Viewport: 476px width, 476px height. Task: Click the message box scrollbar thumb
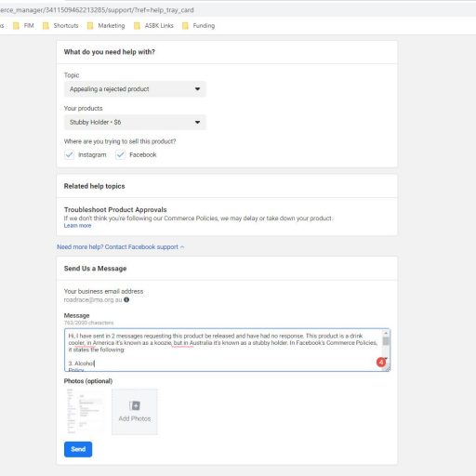(x=386, y=341)
